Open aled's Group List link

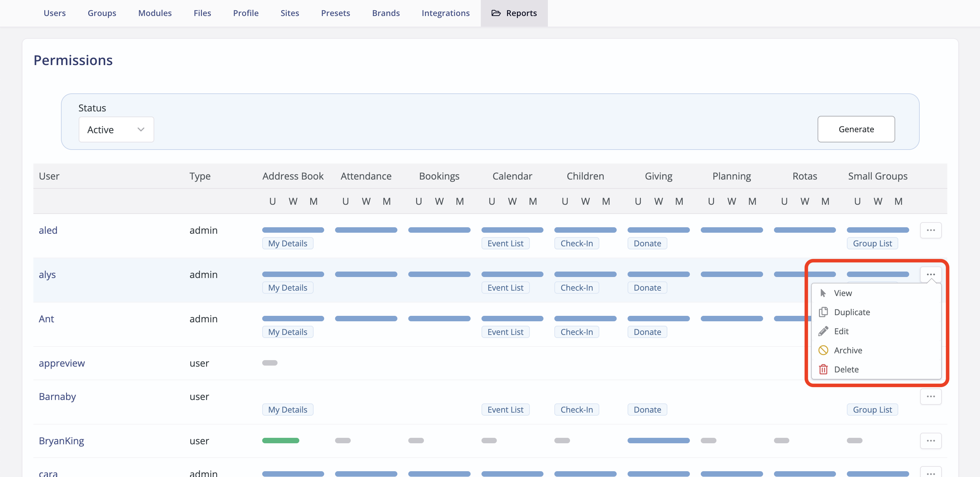pos(872,243)
